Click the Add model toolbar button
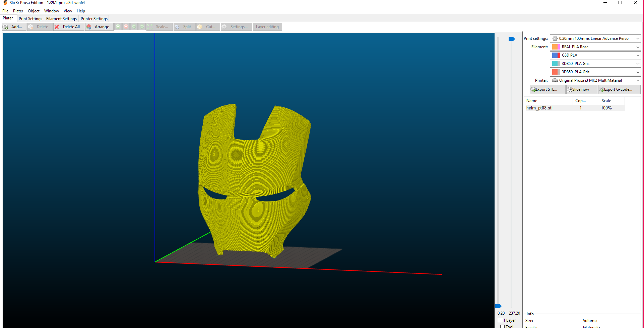The width and height of the screenshot is (644, 328). click(14, 27)
